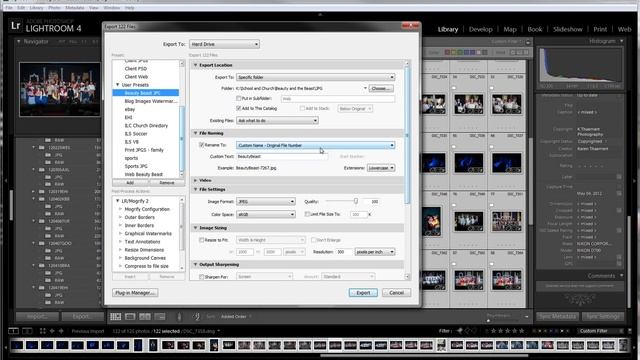Image resolution: width=640 pixels, height=360 pixels.
Task: Click the second window display icon in filmstrip bar
Action: [27, 331]
